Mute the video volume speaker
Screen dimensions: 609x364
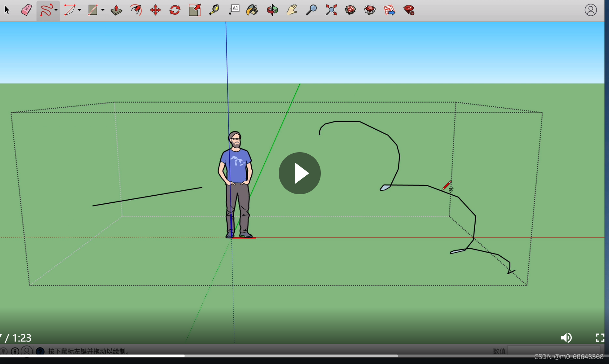click(x=566, y=338)
